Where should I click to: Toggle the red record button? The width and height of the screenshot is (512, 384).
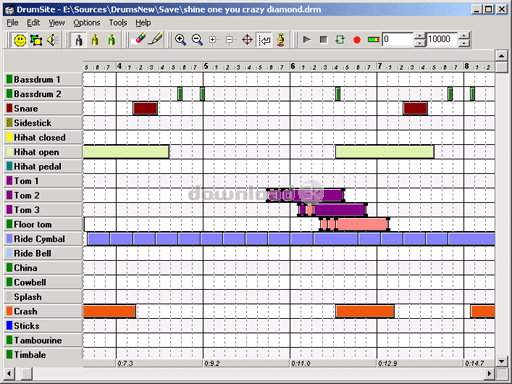(x=357, y=40)
